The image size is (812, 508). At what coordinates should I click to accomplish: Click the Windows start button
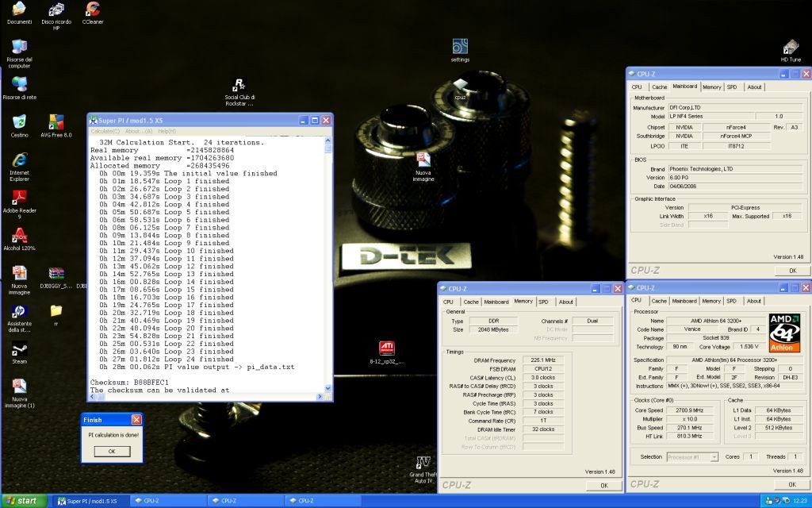[23, 501]
